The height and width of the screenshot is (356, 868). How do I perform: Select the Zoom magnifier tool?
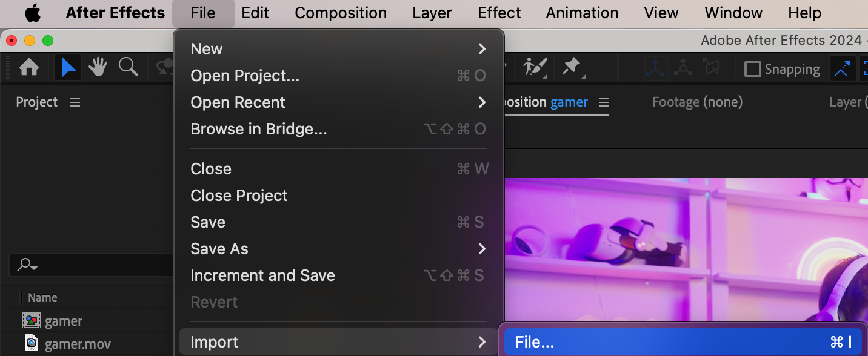pyautogui.click(x=128, y=67)
